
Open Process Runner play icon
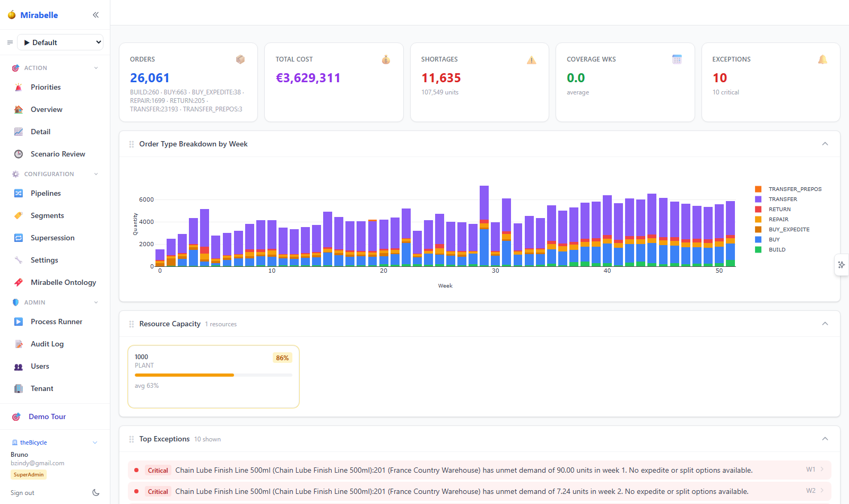(x=19, y=321)
